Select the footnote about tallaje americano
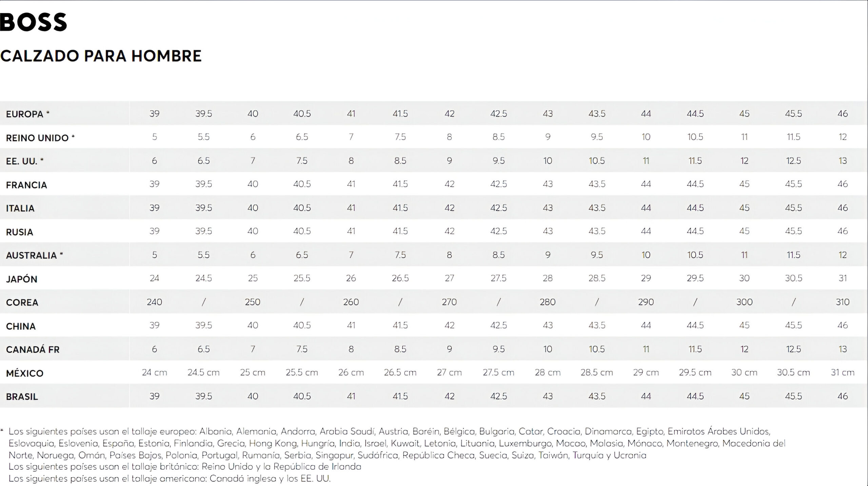The width and height of the screenshot is (868, 486). click(x=170, y=479)
